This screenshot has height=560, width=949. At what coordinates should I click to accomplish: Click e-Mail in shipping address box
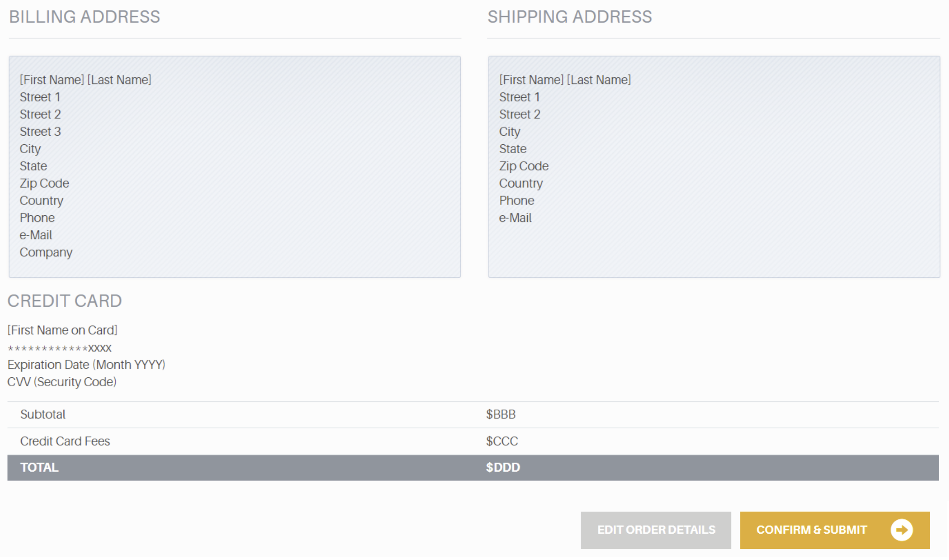tap(515, 218)
